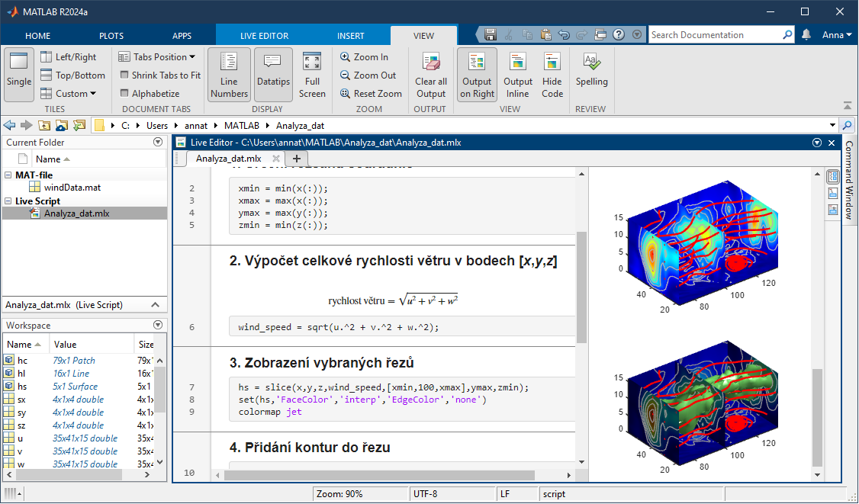The image size is (859, 504).
Task: Run the Spelling check
Action: pos(592,70)
